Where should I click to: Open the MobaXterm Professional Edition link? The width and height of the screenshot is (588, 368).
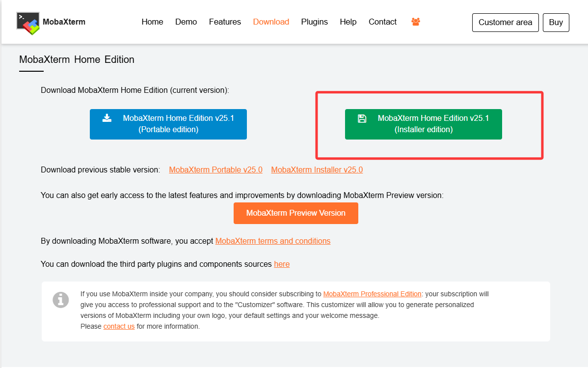(373, 294)
